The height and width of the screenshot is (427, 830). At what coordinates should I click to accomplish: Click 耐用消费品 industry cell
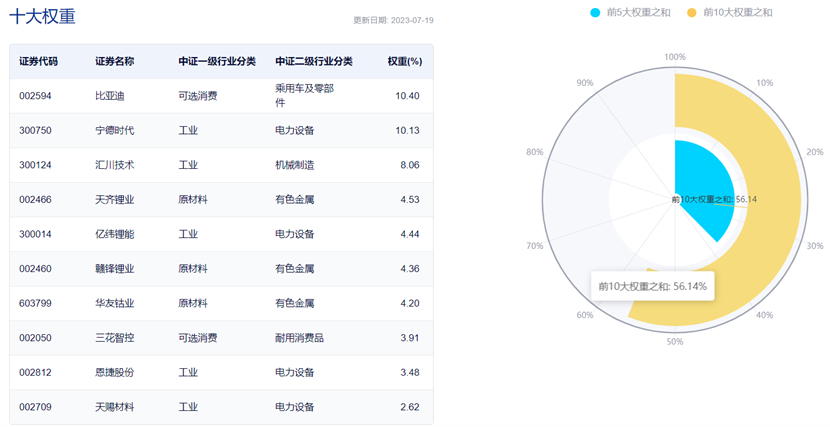(300, 338)
